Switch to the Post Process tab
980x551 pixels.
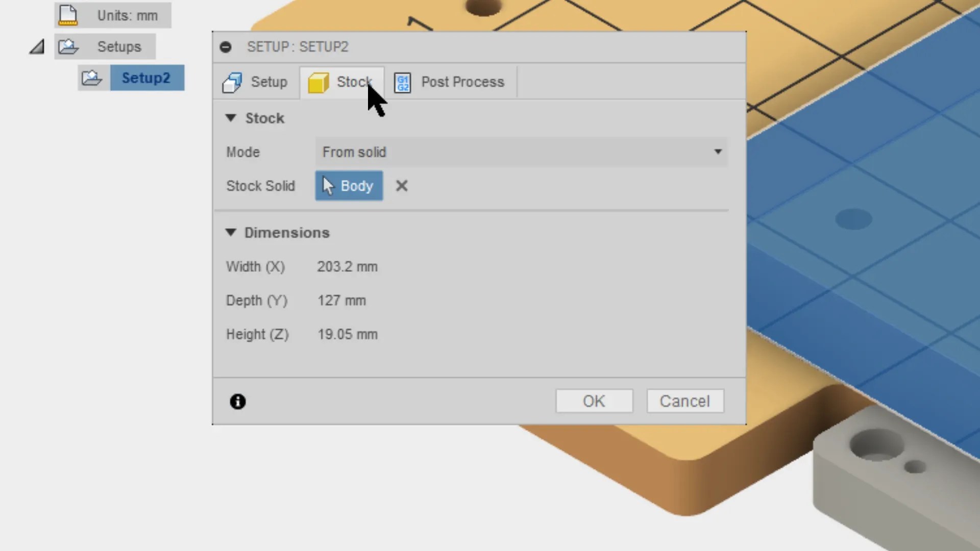pyautogui.click(x=462, y=82)
